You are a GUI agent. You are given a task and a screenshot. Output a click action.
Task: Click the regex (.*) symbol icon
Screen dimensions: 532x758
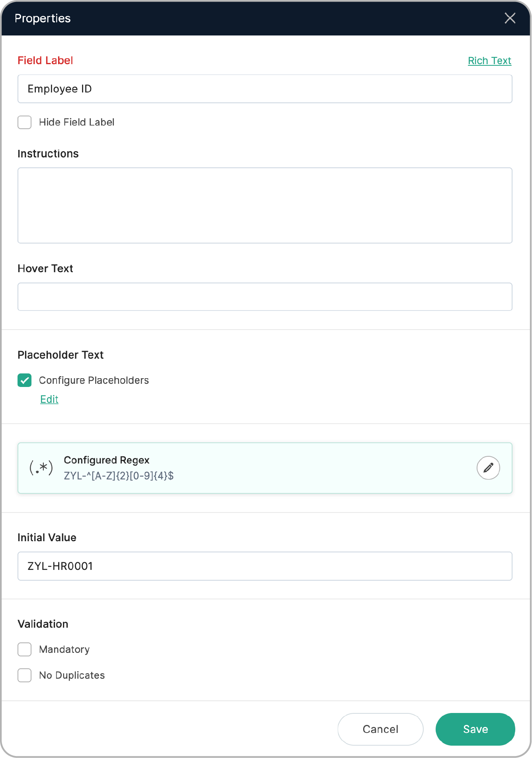click(41, 467)
